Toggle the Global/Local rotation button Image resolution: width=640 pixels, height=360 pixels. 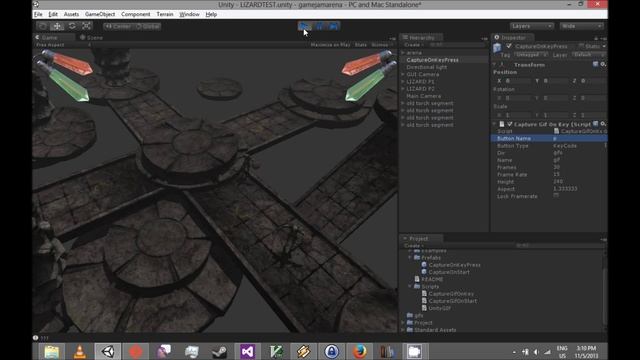point(148,26)
